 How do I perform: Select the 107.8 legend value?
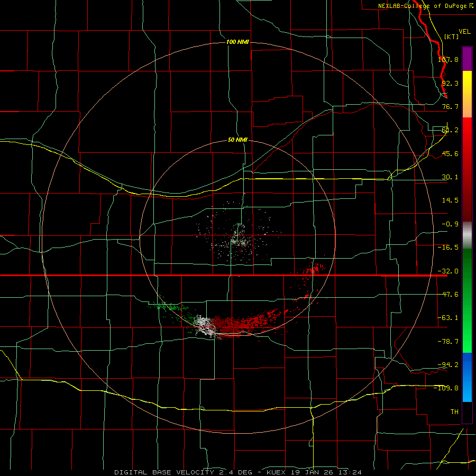(x=448, y=59)
